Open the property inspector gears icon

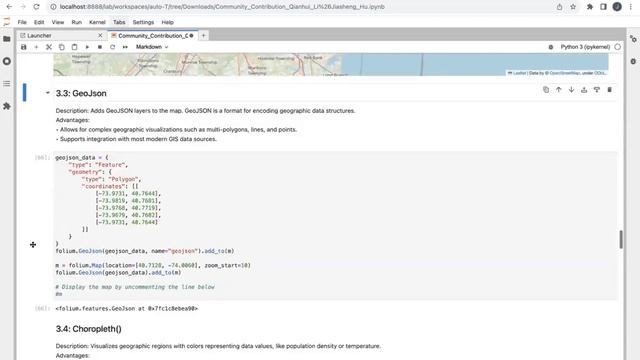click(633, 39)
